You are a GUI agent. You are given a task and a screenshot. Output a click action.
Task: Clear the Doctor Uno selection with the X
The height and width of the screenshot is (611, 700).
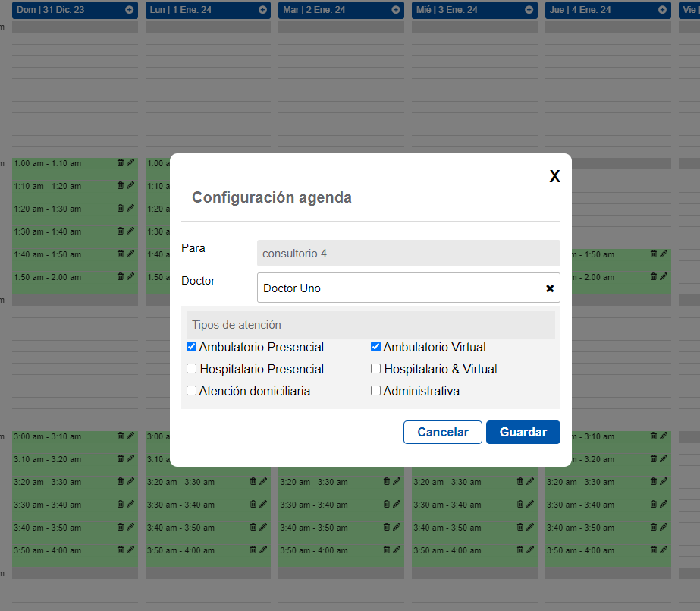coord(550,288)
